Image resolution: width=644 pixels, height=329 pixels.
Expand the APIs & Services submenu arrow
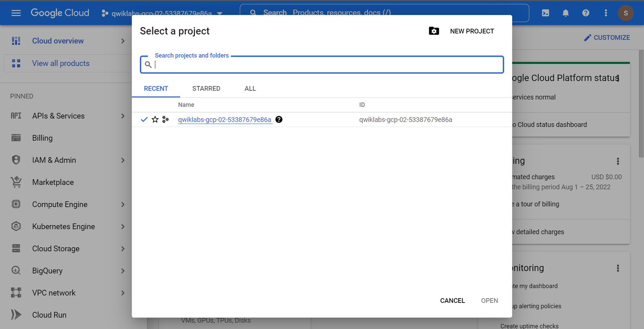pyautogui.click(x=123, y=116)
